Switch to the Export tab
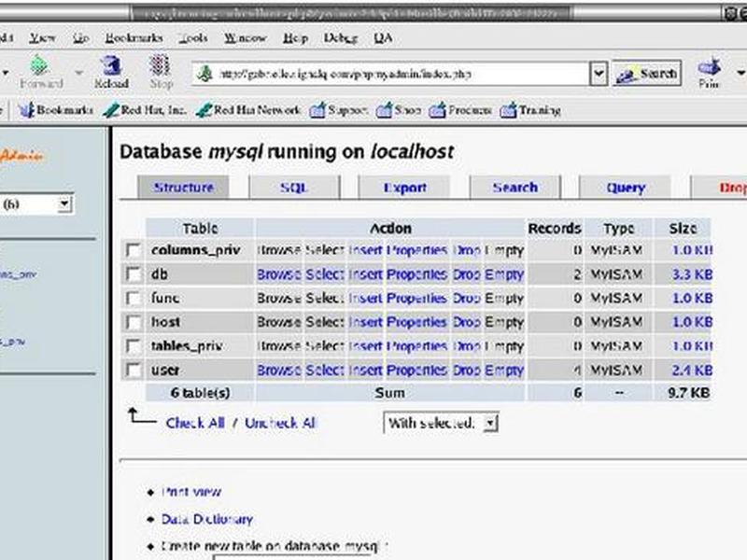Viewport: 747px width, 560px height. tap(405, 188)
